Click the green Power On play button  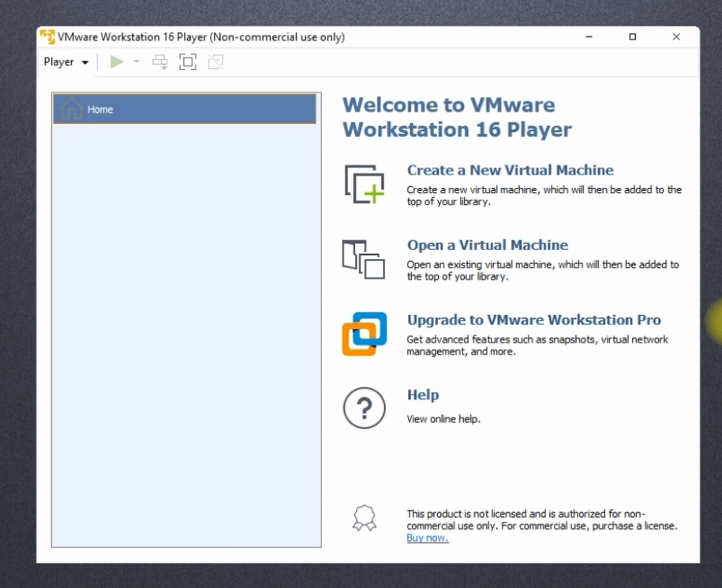pos(117,62)
